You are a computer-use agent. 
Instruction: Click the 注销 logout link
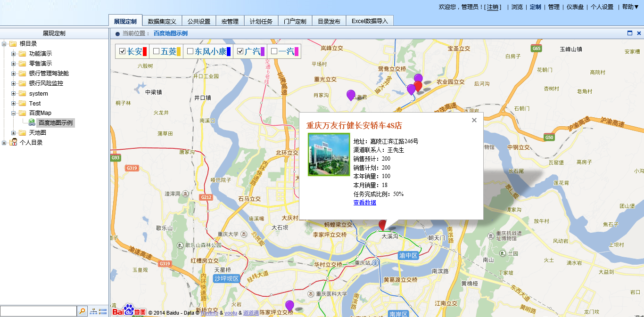click(493, 7)
